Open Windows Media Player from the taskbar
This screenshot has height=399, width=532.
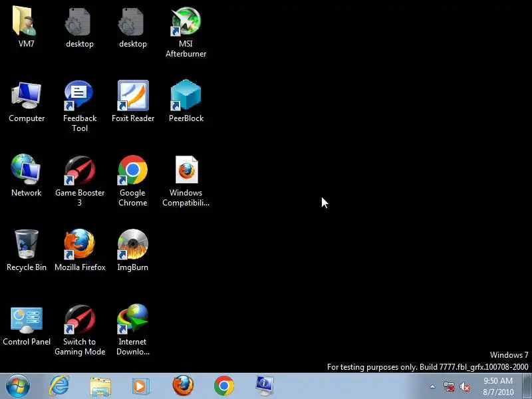pyautogui.click(x=140, y=386)
